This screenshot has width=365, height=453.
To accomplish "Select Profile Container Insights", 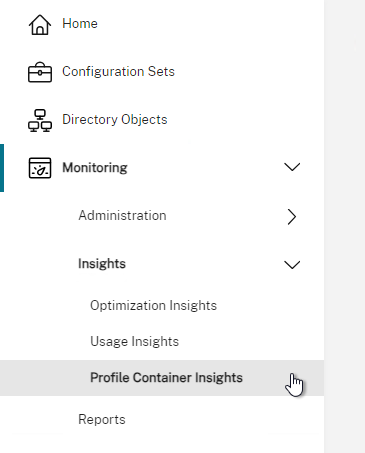I will coord(162,378).
